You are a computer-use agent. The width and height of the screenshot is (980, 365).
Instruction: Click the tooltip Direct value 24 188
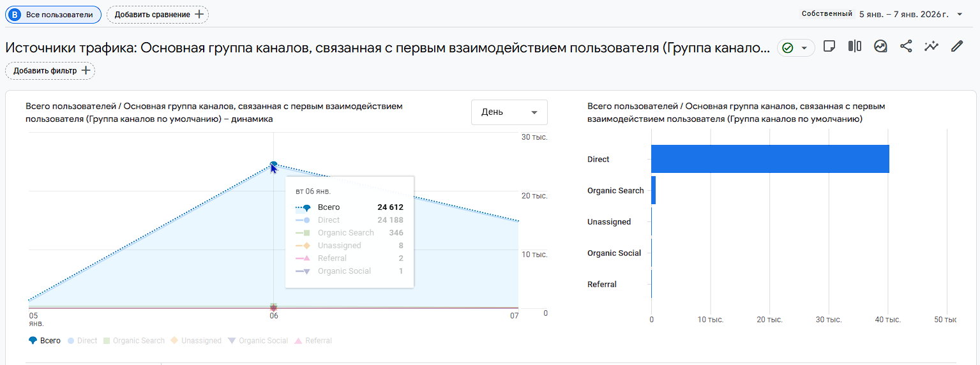coord(390,220)
